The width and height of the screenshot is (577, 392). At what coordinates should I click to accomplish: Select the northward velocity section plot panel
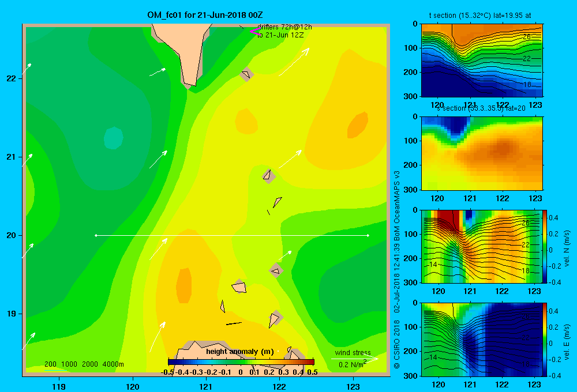482,246
